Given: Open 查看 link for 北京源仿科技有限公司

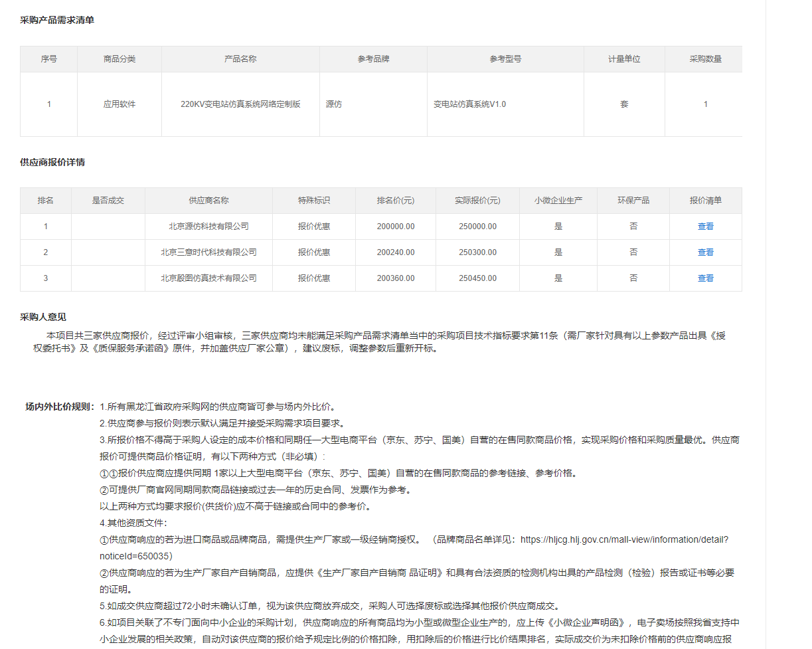Looking at the screenshot, I should (705, 227).
